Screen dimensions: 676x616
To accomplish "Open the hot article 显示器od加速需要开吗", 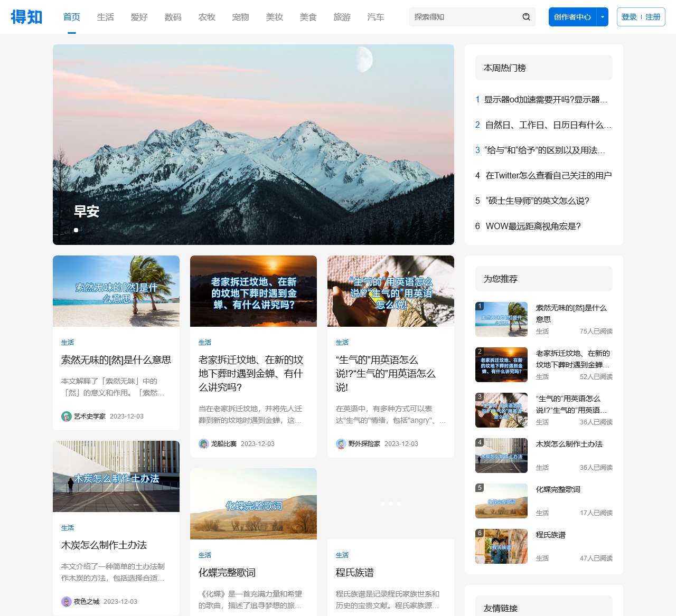I will (546, 100).
